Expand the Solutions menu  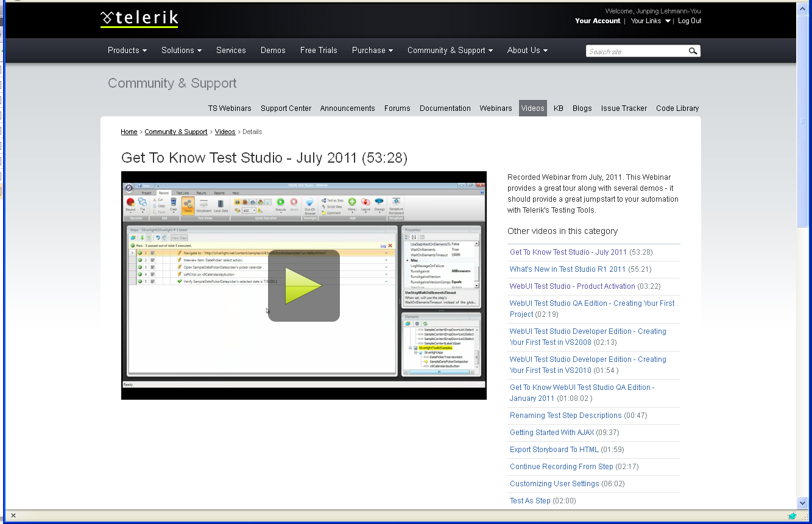182,51
